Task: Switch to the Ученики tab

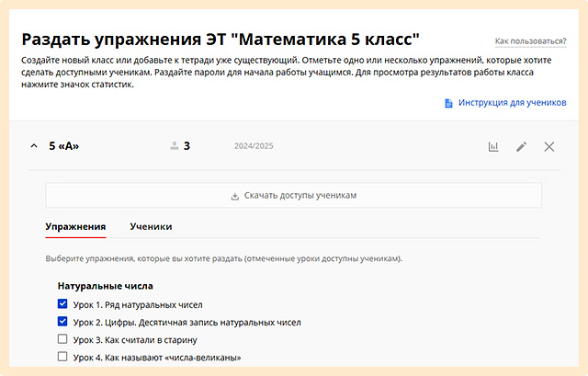Action: pyautogui.click(x=151, y=227)
